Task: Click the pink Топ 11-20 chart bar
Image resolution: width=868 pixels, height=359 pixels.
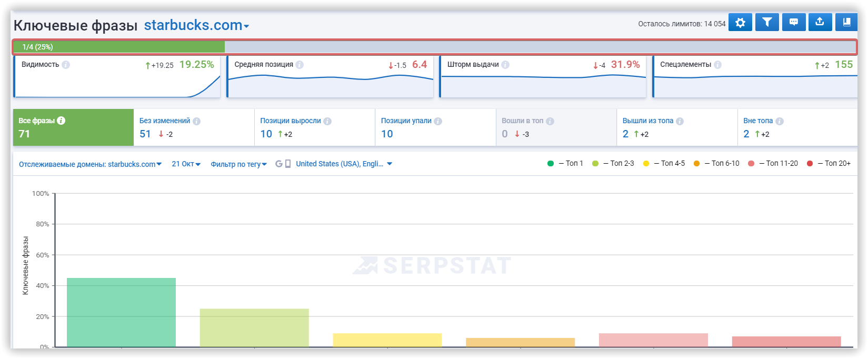Action: [x=653, y=340]
